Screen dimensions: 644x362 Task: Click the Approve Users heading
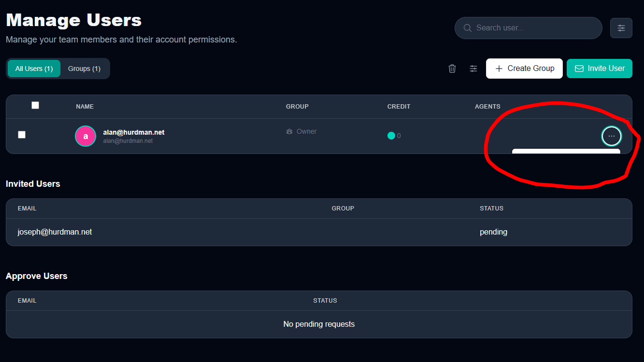(x=37, y=276)
